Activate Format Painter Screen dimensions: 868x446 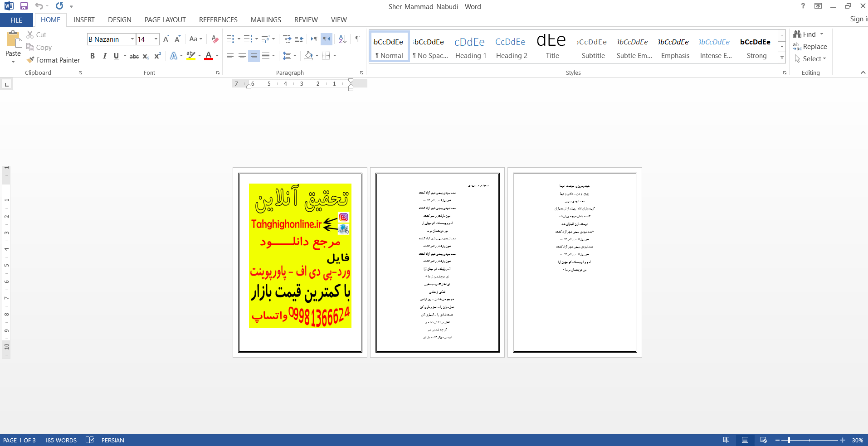[53, 60]
